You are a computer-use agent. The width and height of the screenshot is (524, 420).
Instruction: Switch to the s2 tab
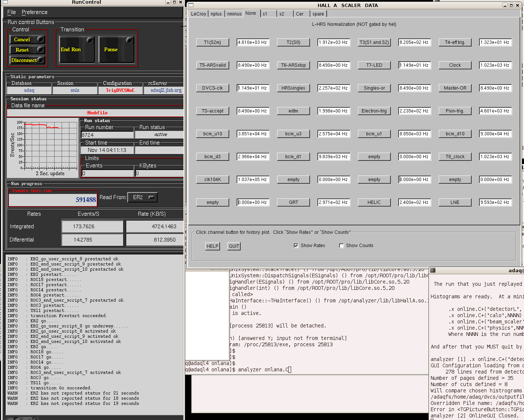click(285, 14)
